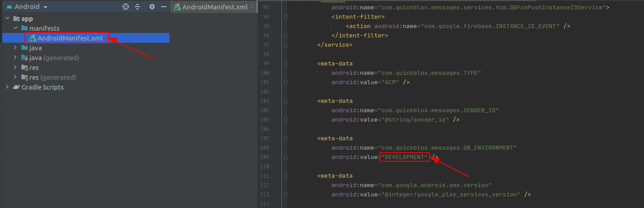Click the MF icon on the editor tab

[x=178, y=7]
